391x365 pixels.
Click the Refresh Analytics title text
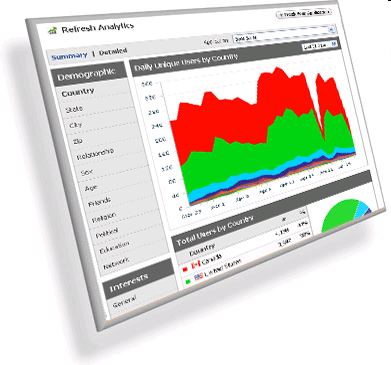tap(98, 28)
